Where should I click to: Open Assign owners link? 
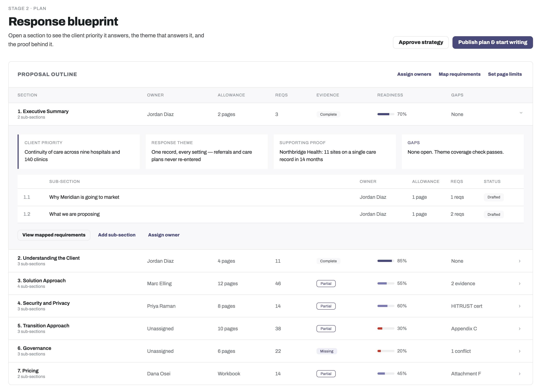click(x=414, y=74)
